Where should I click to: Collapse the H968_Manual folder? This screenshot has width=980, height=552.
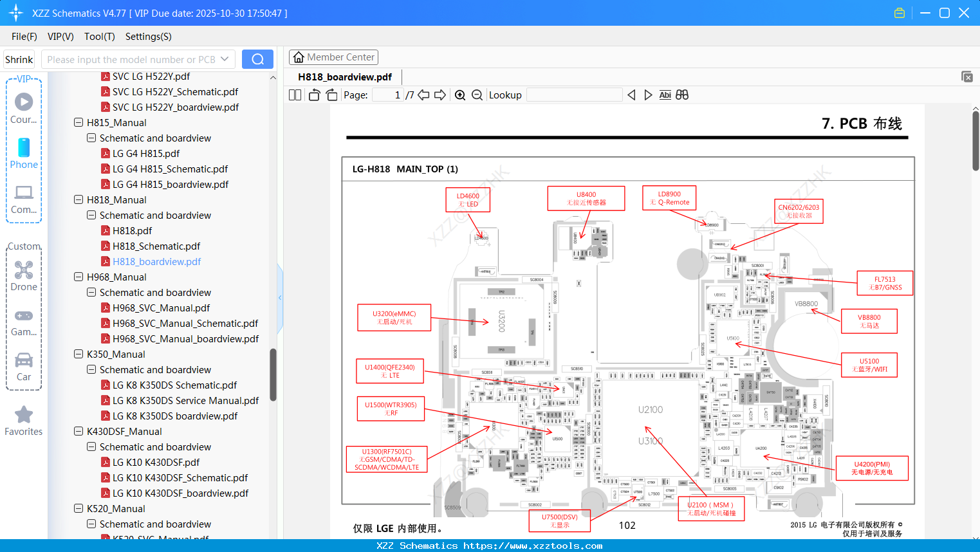(x=79, y=277)
